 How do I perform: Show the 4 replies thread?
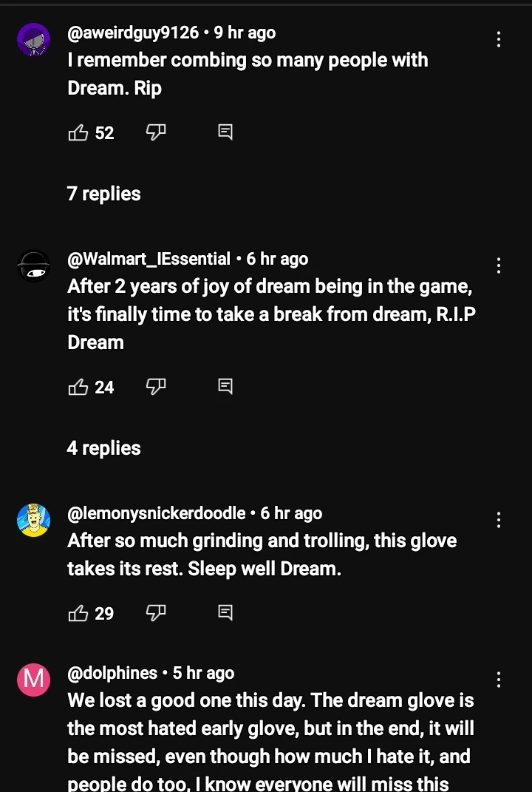click(x=103, y=448)
